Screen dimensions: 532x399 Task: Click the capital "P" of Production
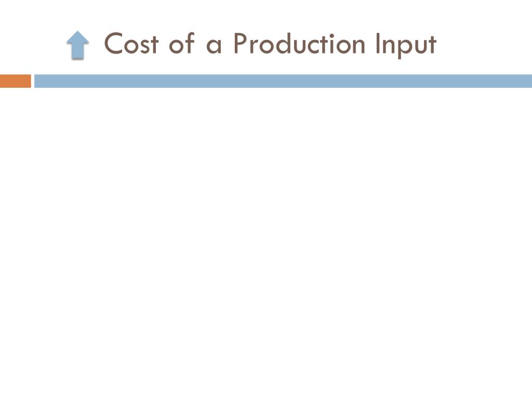point(240,44)
